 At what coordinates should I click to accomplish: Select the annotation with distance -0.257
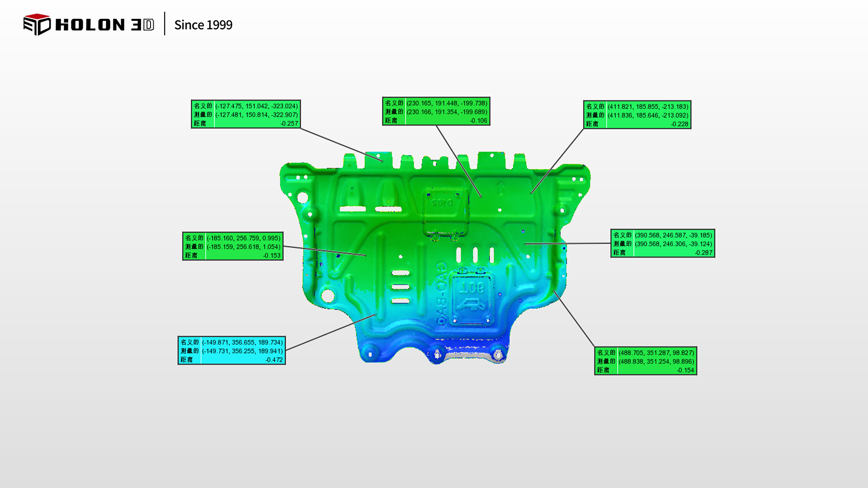(x=245, y=114)
